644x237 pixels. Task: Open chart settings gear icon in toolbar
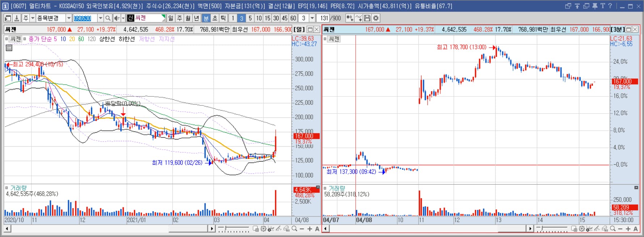tap(376, 18)
